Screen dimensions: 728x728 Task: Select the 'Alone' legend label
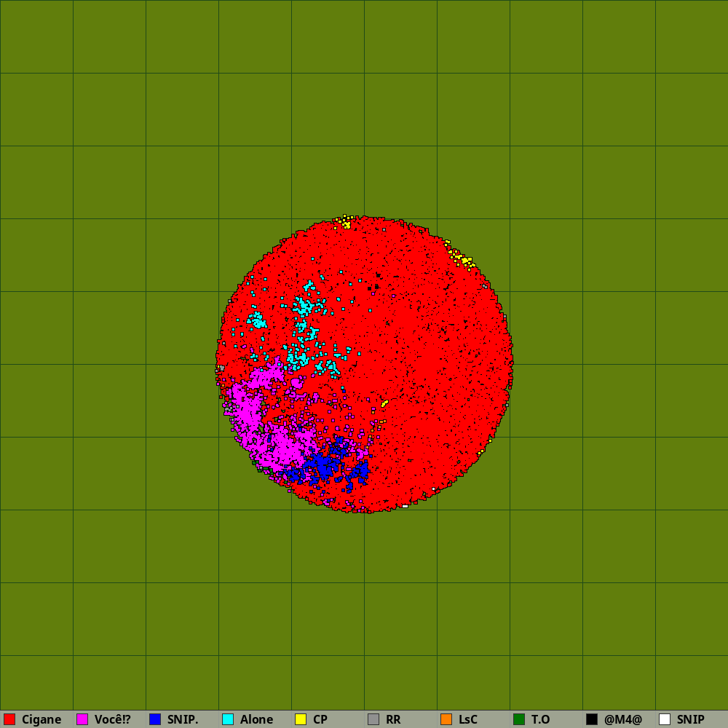pos(256,720)
